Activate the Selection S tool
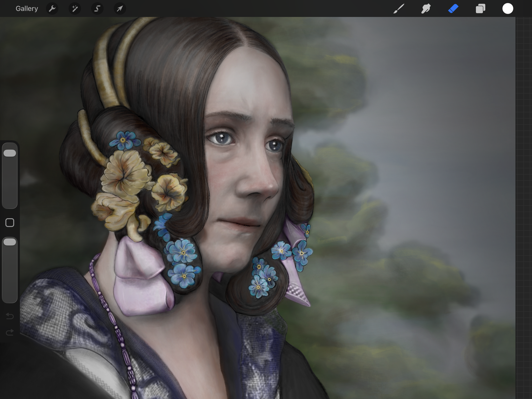 [97, 9]
